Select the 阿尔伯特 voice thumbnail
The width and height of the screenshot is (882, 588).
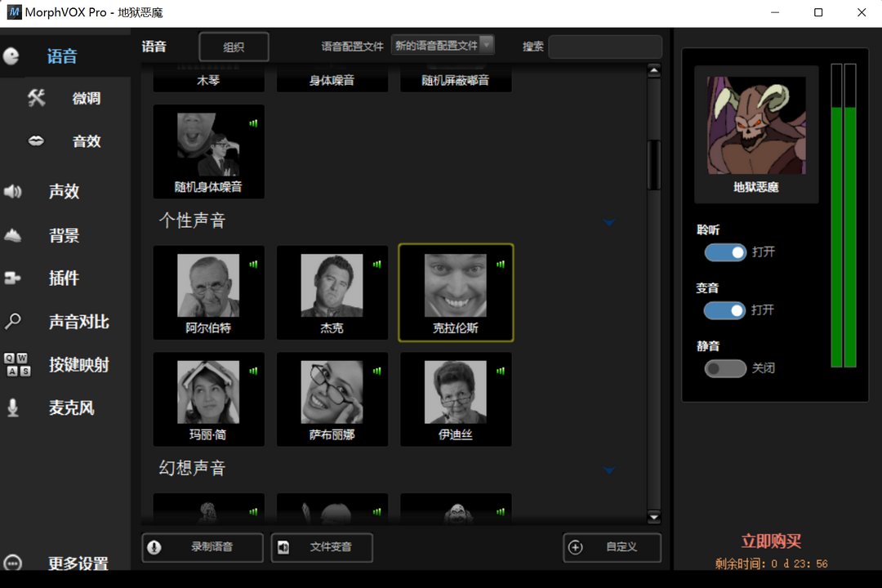(208, 292)
